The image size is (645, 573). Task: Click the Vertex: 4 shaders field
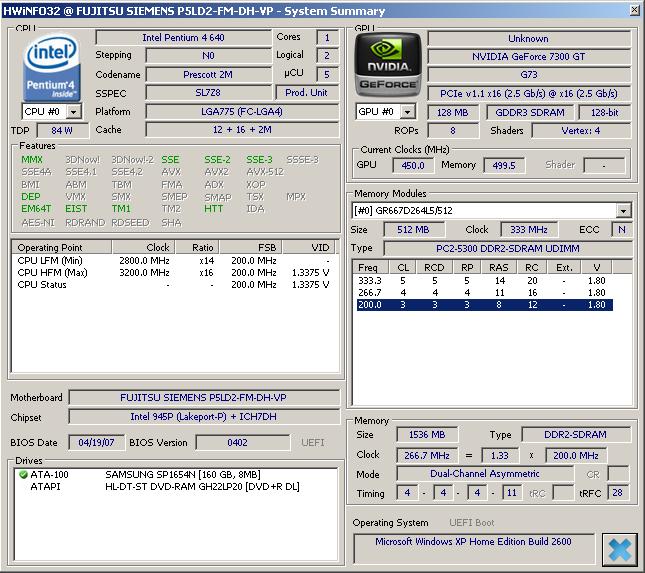[x=581, y=130]
